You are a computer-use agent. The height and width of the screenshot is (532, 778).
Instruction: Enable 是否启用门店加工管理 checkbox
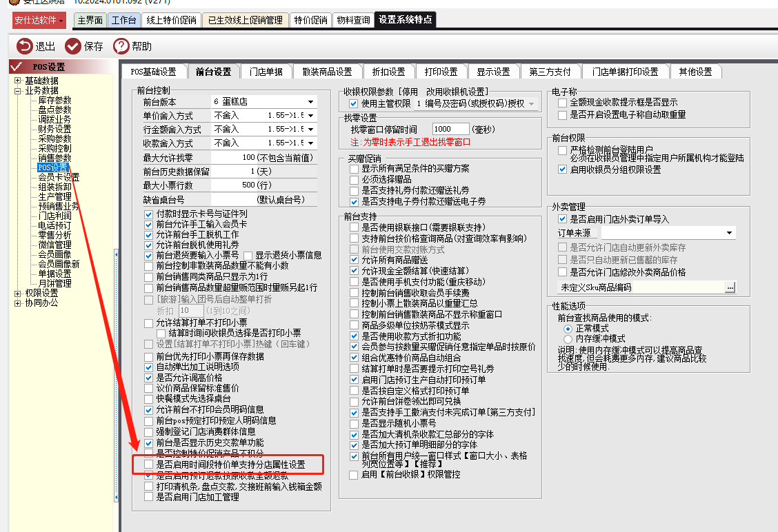[x=148, y=497]
